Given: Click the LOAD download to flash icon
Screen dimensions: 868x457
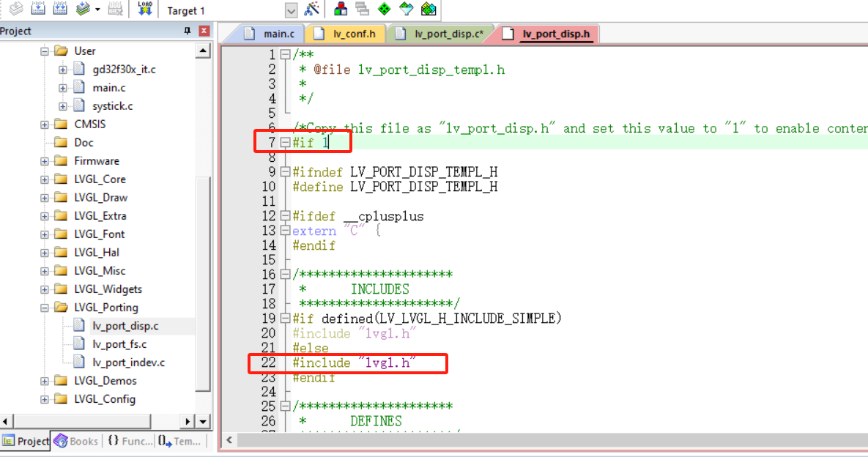Looking at the screenshot, I should click(144, 10).
